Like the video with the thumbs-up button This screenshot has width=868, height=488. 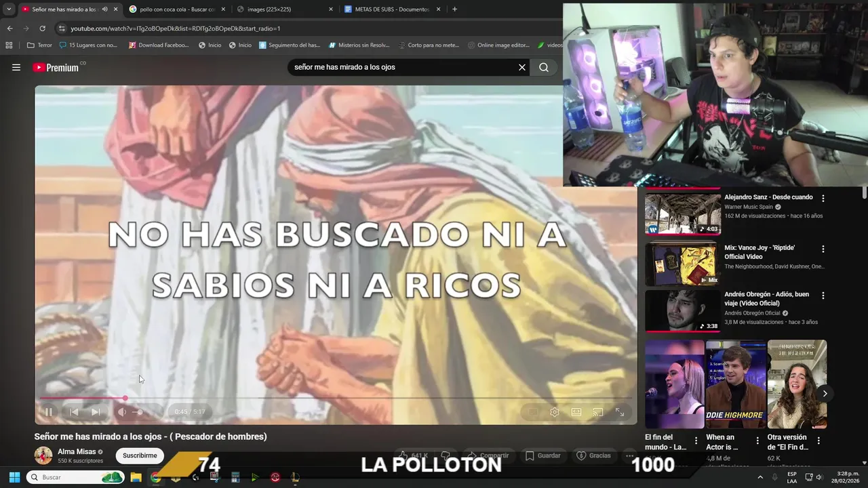[412, 455]
